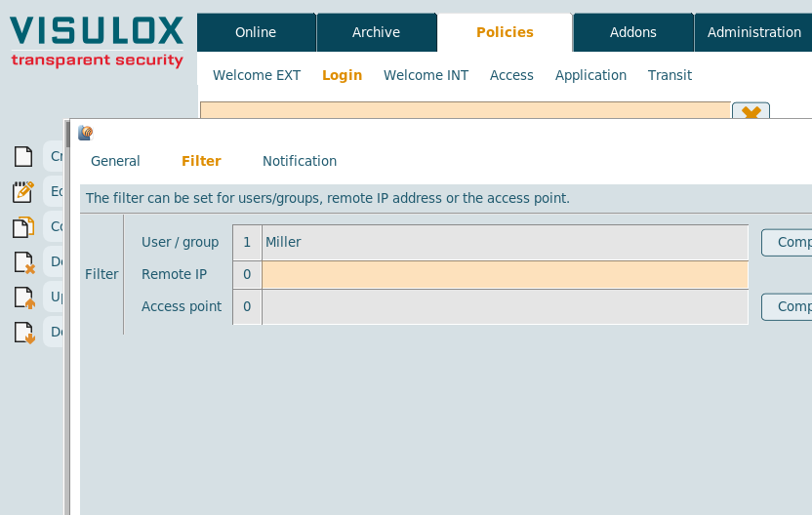Click the document with orange X icon
Image resolution: width=812 pixels, height=515 pixels.
[23, 262]
